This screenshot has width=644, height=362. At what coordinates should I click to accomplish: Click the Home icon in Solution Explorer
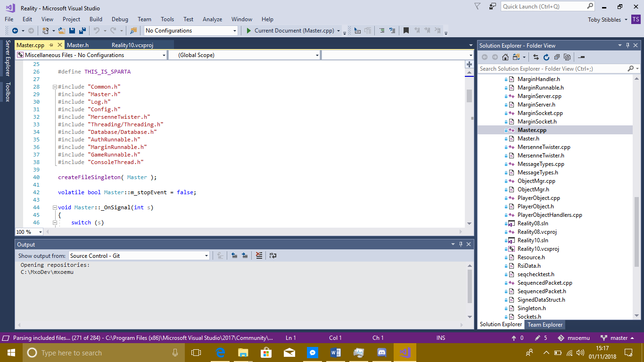[505, 57]
